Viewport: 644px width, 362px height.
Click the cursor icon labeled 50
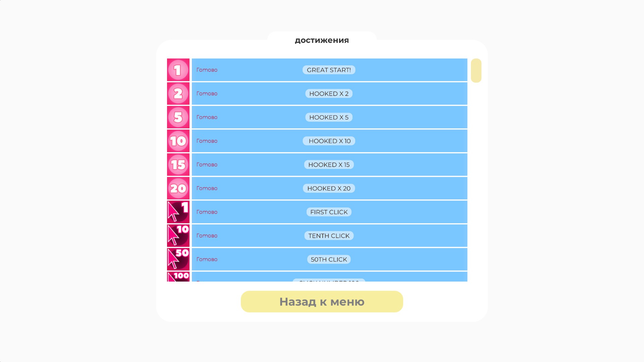point(178,259)
